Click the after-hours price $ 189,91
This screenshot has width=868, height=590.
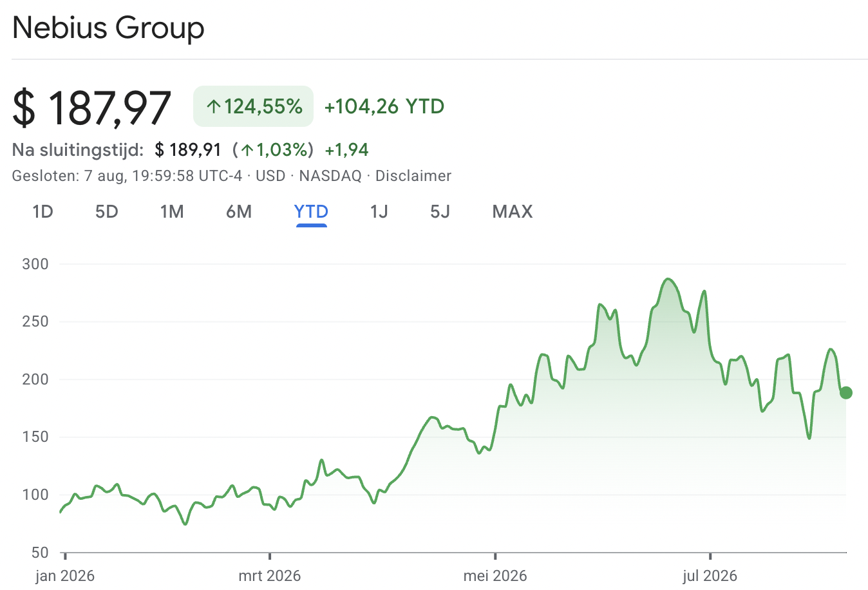point(188,150)
